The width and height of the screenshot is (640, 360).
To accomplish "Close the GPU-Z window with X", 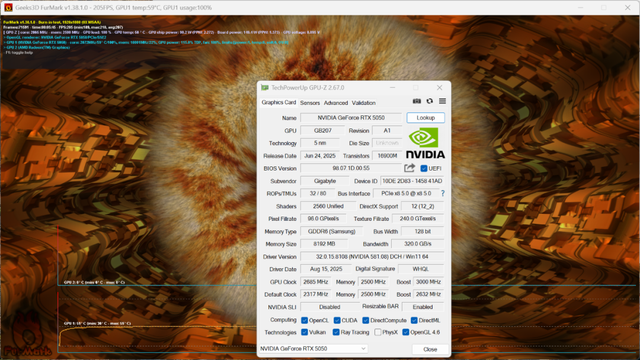I will pos(439,87).
